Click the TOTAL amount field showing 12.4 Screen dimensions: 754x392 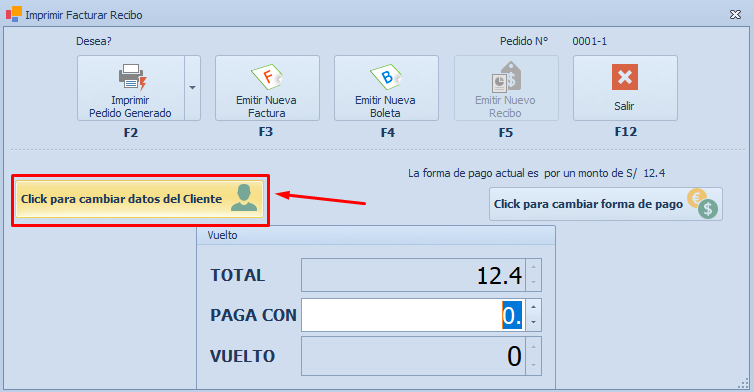click(x=414, y=275)
